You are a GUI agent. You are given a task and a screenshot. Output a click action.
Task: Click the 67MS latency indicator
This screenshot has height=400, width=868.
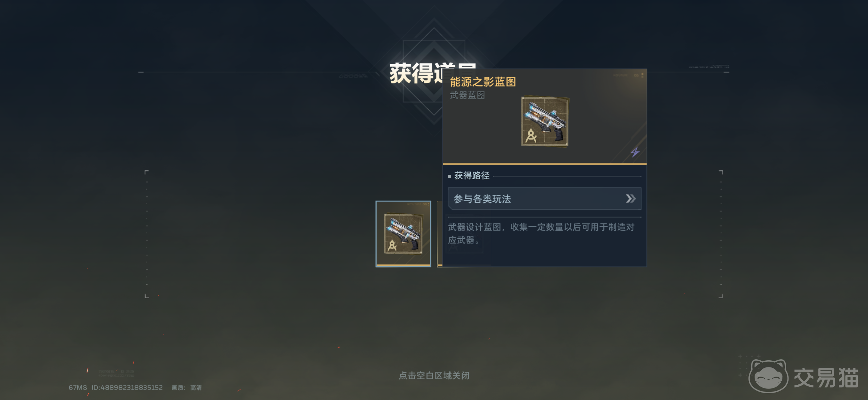click(78, 387)
